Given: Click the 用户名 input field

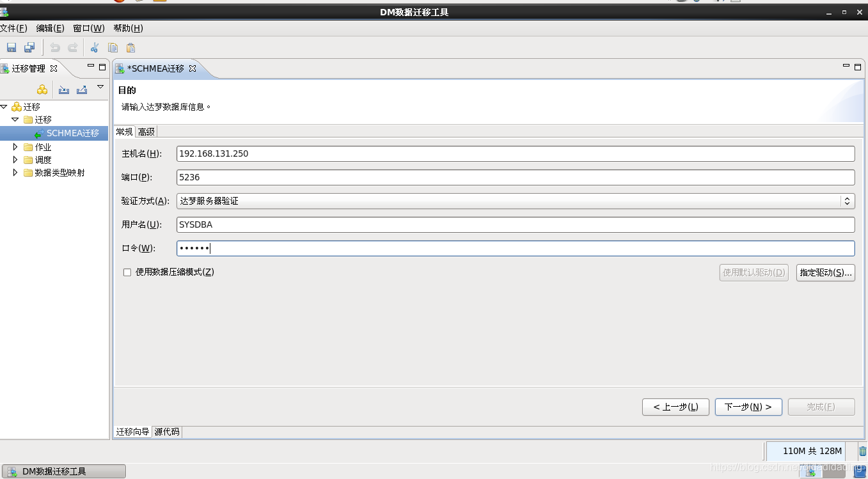Looking at the screenshot, I should (516, 224).
